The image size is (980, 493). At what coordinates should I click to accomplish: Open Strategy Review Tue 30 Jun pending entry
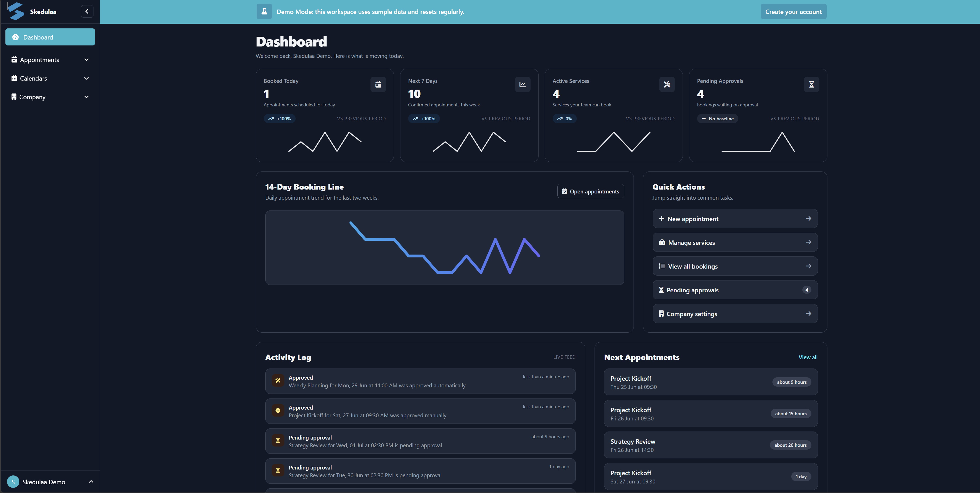coord(420,471)
